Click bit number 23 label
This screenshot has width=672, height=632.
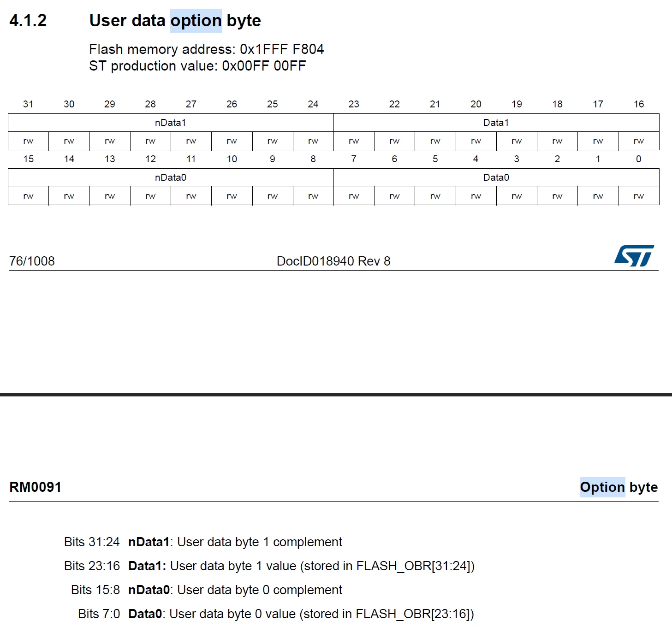point(354,104)
